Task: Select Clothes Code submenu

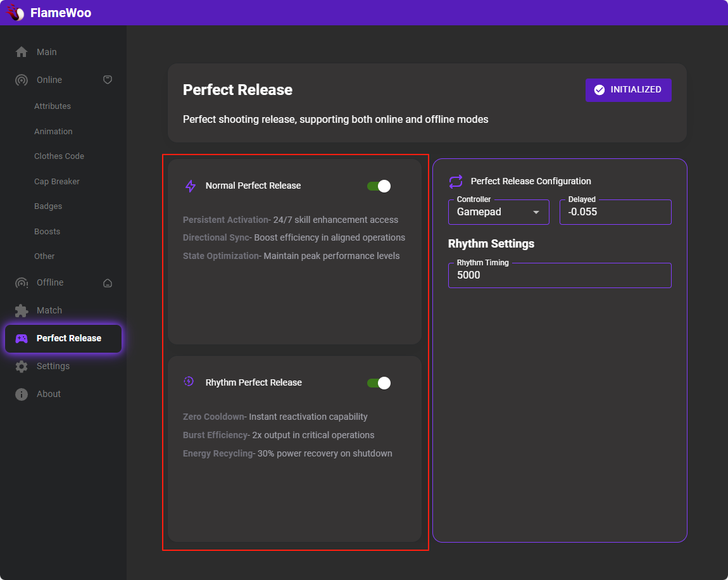Action: tap(59, 156)
